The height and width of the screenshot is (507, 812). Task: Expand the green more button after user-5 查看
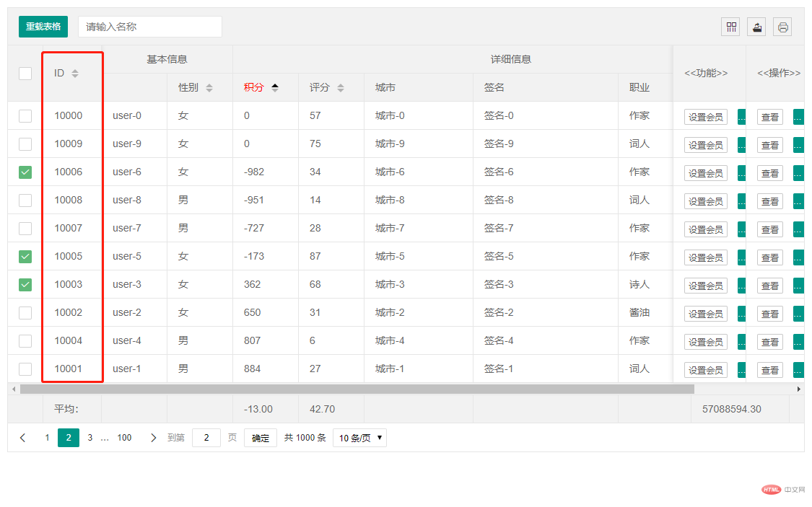point(798,257)
